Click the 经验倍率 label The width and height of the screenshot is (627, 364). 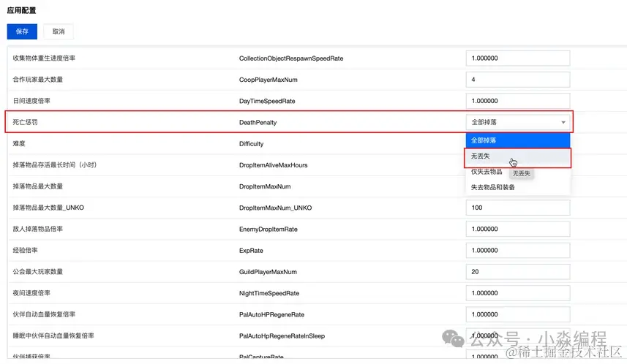pyautogui.click(x=25, y=250)
